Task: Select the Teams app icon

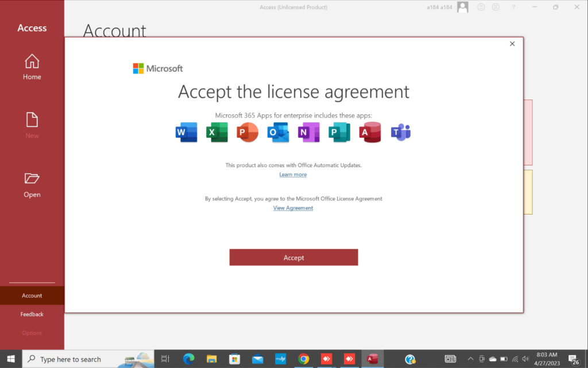Action: click(x=400, y=132)
